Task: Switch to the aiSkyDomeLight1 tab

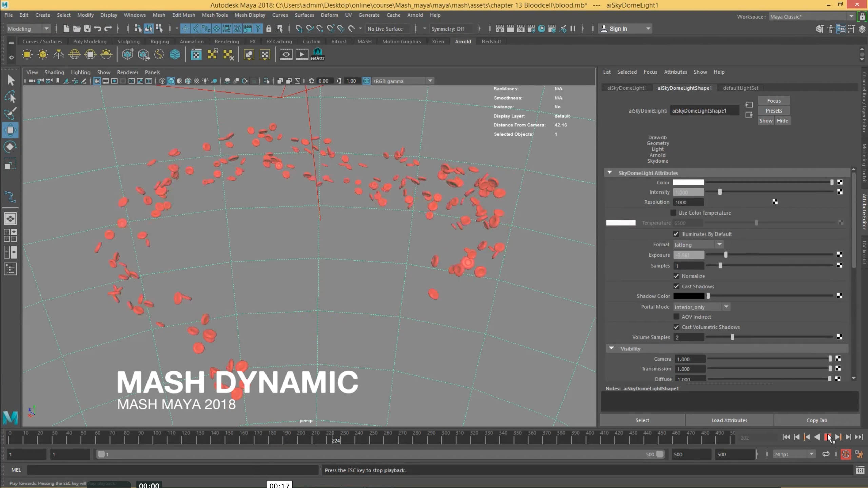Action: (627, 88)
